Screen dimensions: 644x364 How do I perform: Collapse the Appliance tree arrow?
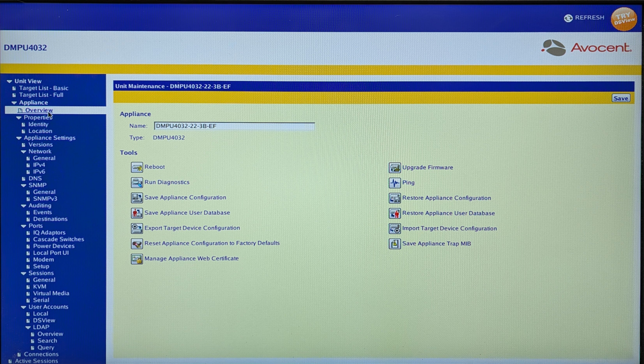14,103
